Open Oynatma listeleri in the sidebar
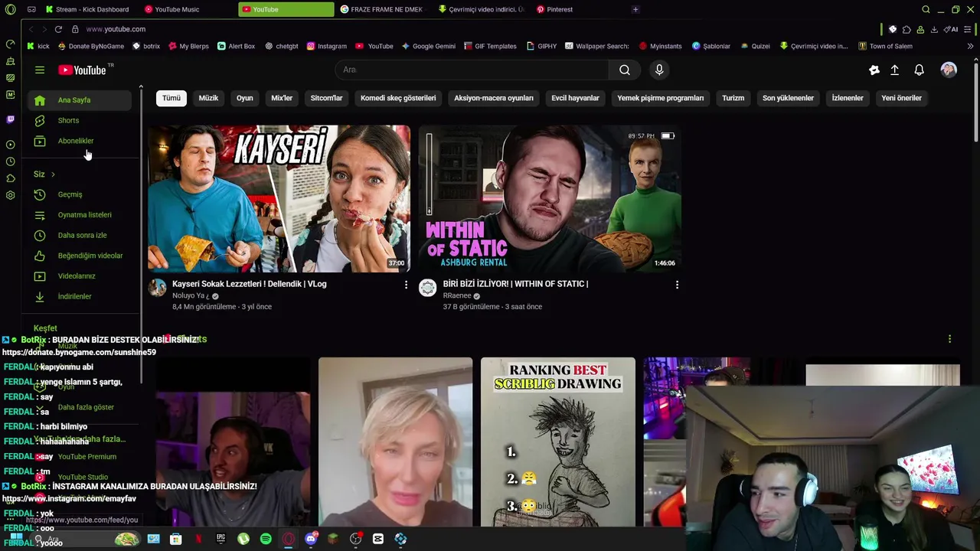Image resolution: width=980 pixels, height=551 pixels. pos(80,215)
